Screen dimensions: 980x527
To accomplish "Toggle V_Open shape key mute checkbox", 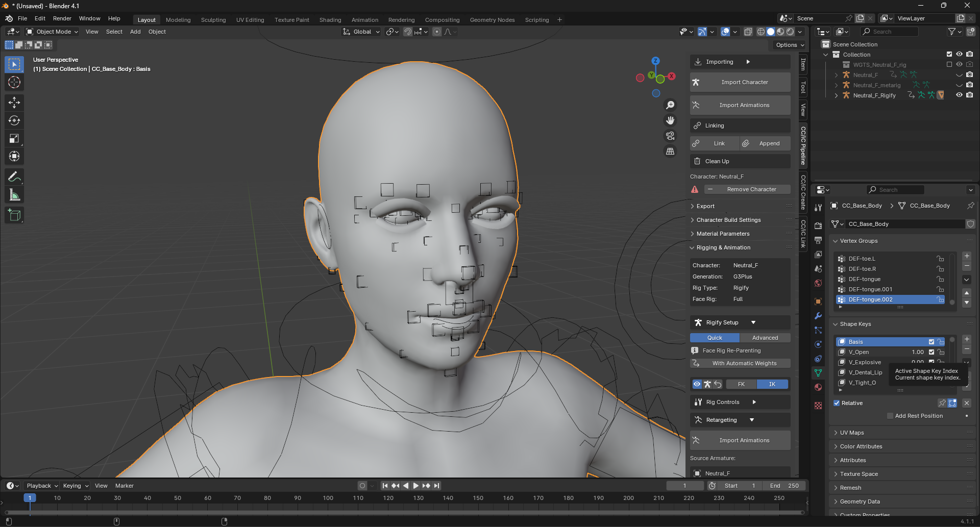I will 932,352.
